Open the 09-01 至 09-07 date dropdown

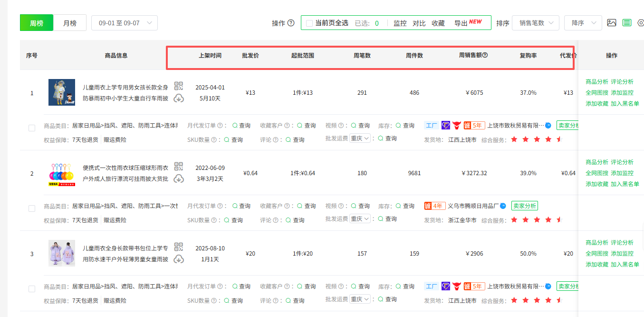coord(125,23)
